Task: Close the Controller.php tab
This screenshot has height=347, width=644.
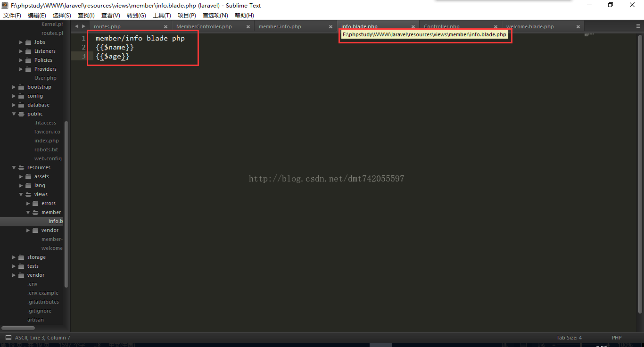Action: pos(495,27)
